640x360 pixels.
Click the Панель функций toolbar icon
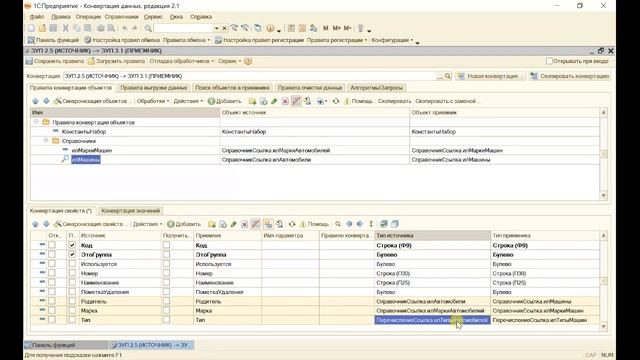31,40
